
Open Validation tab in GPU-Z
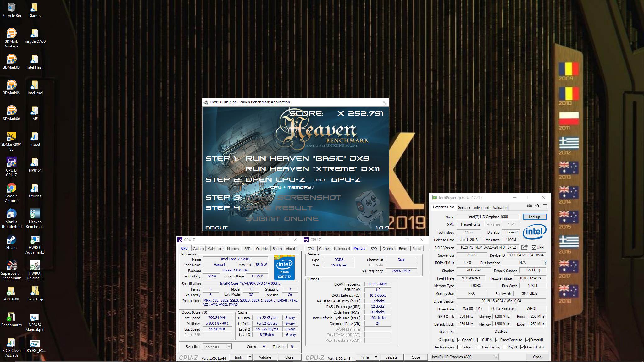(500, 207)
